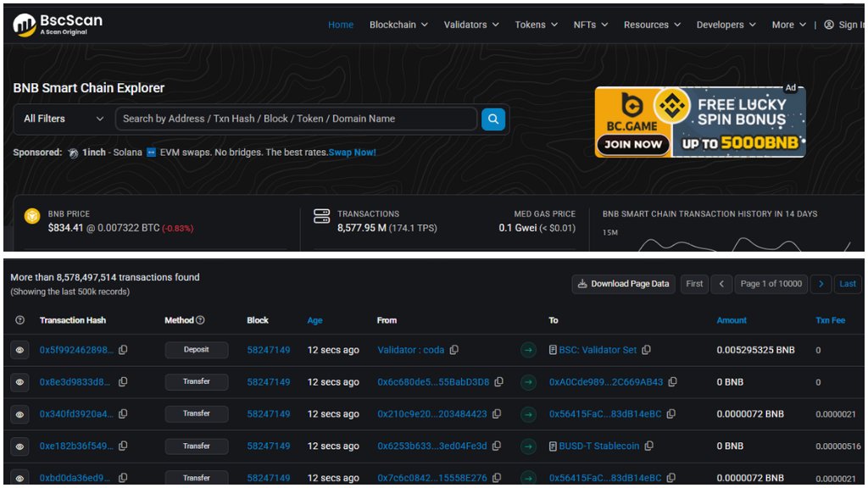The width and height of the screenshot is (868, 488).
Task: Copy sender address 0x7c6c0842...15558E276
Action: [x=497, y=478]
